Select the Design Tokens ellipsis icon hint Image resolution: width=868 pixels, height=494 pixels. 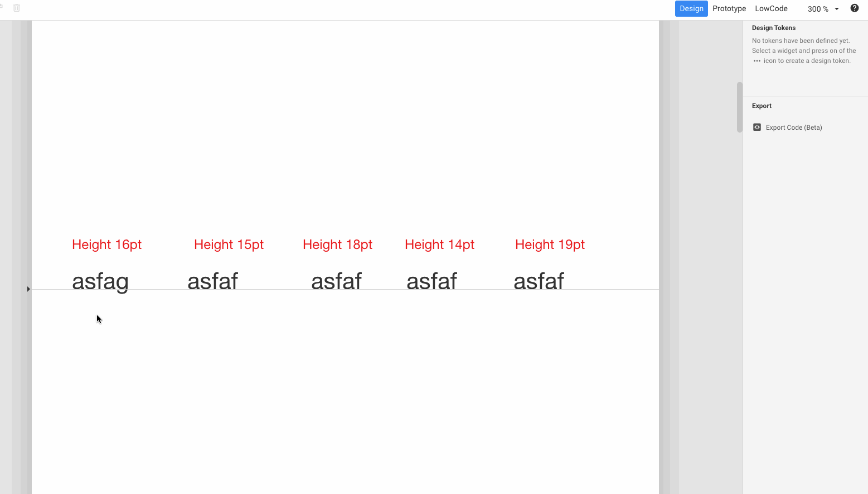756,61
